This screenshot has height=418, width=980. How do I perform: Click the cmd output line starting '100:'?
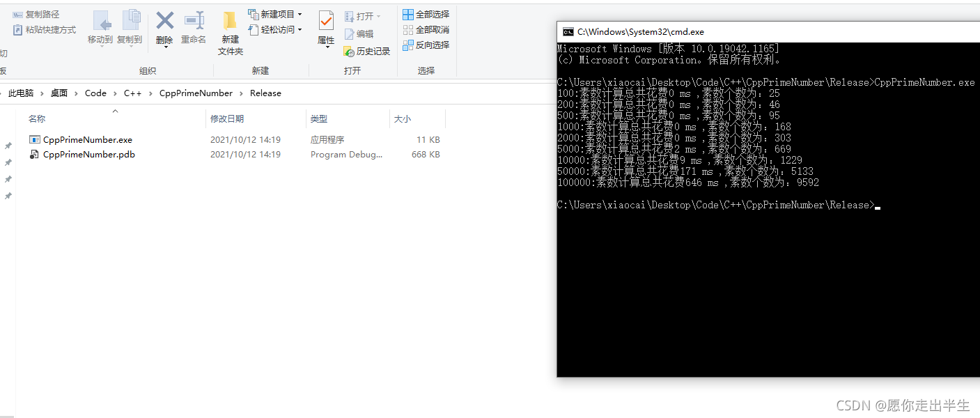tap(669, 93)
